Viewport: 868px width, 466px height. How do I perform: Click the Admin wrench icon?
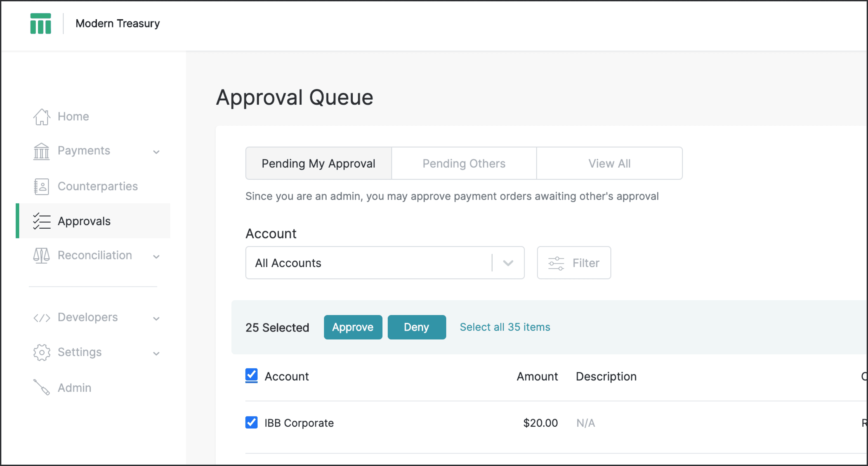[x=41, y=387]
